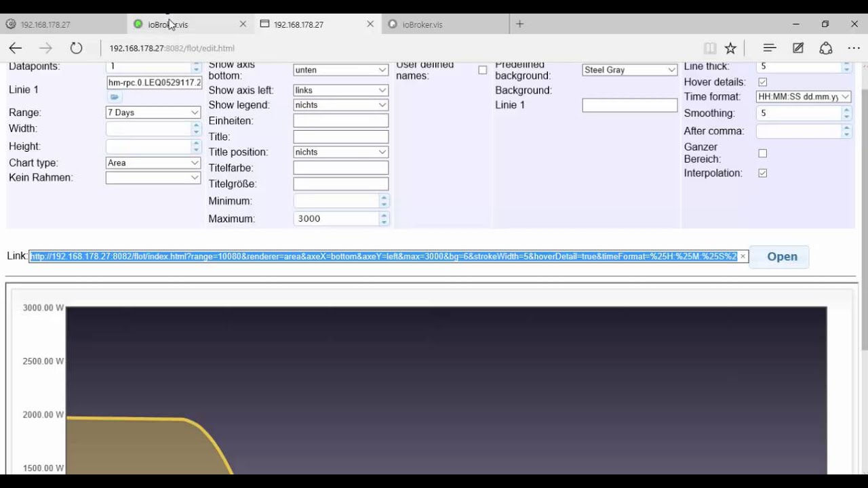Click the After comma input field
The height and width of the screenshot is (488, 868).
(x=799, y=131)
